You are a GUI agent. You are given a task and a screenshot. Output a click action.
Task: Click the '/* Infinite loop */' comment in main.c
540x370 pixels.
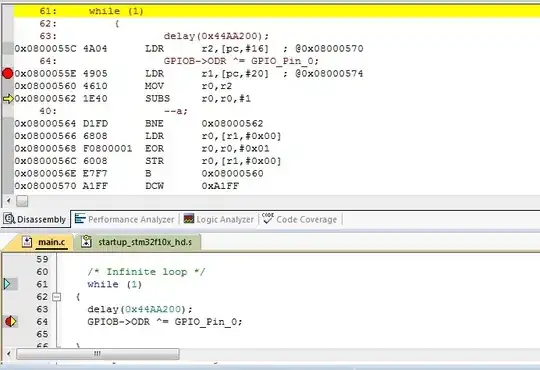[146, 271]
